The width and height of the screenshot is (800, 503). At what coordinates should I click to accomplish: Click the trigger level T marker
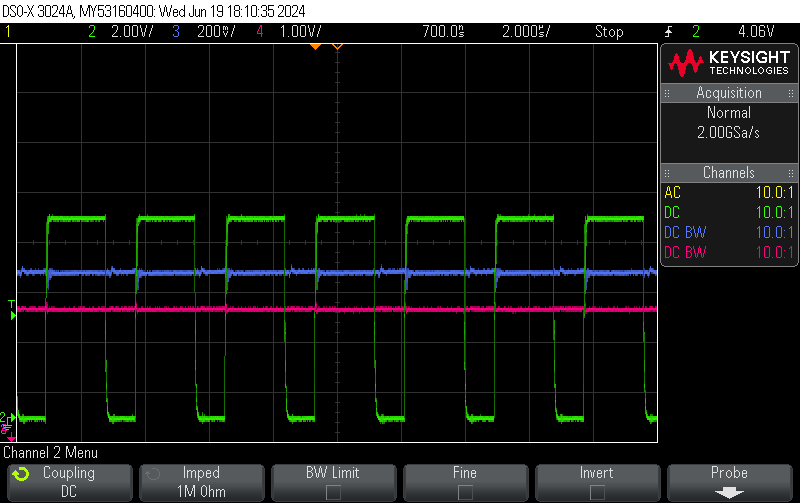click(12, 310)
